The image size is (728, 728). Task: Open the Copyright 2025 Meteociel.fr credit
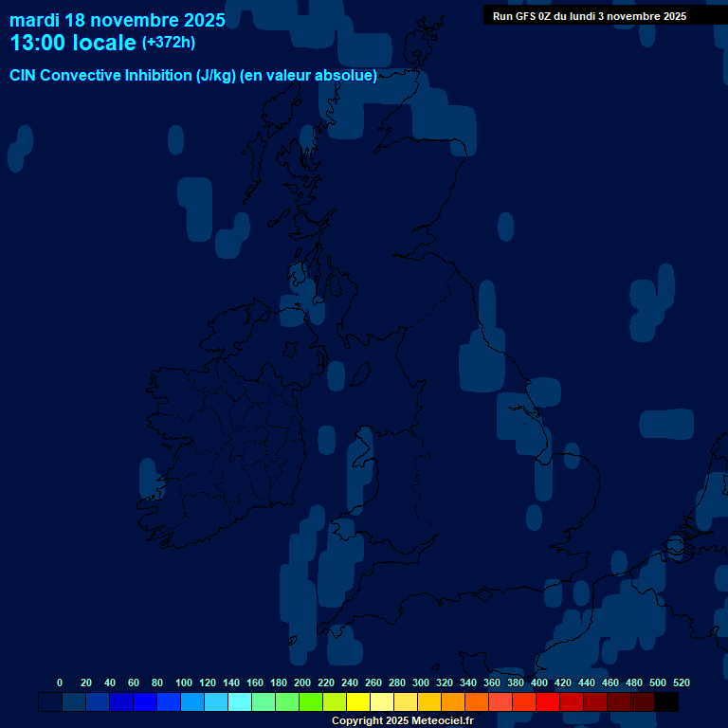pyautogui.click(x=402, y=721)
